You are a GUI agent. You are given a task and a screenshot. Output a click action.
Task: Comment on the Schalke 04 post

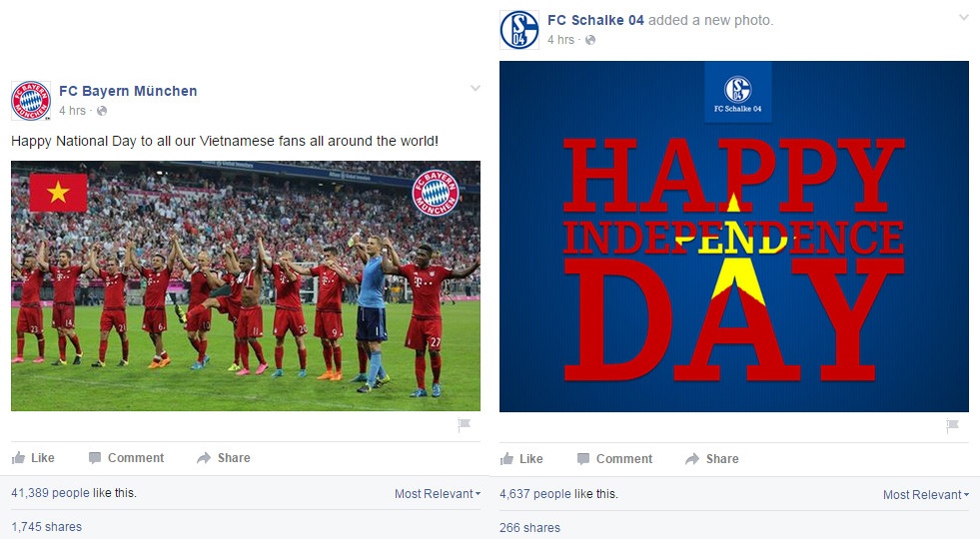point(614,459)
